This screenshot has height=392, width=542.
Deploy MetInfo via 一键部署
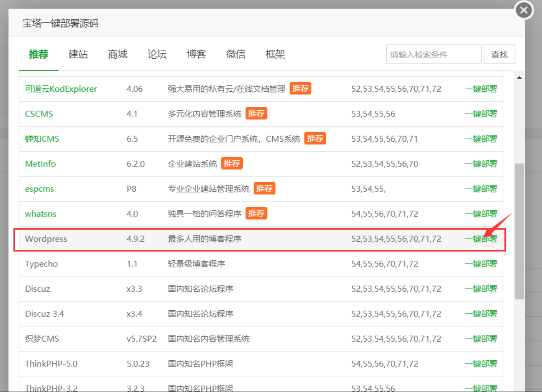(x=481, y=164)
